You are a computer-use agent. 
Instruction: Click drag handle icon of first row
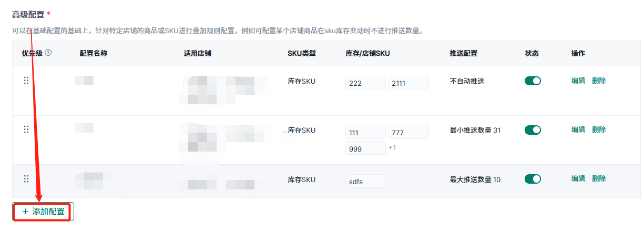pyautogui.click(x=26, y=81)
